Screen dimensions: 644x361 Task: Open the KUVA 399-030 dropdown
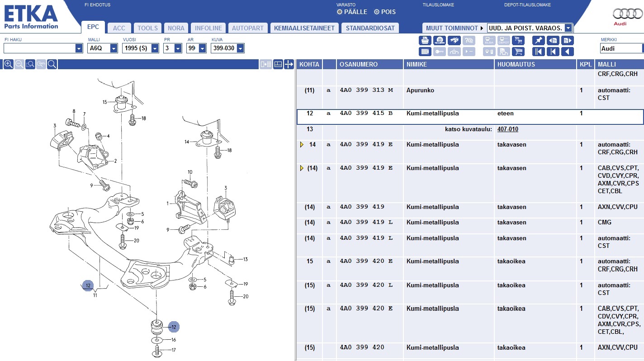coord(240,48)
